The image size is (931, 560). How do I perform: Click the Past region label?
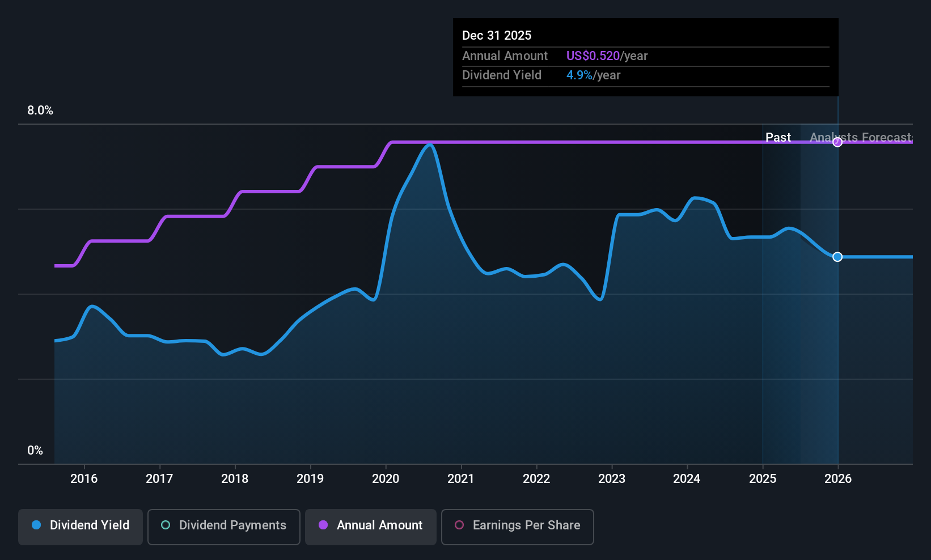pyautogui.click(x=778, y=137)
